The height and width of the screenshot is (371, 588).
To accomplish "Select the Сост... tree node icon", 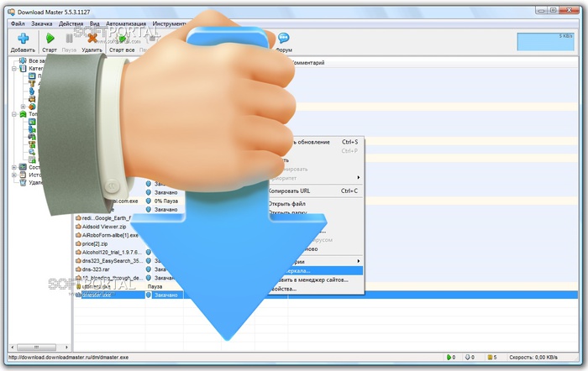I will click(x=24, y=167).
